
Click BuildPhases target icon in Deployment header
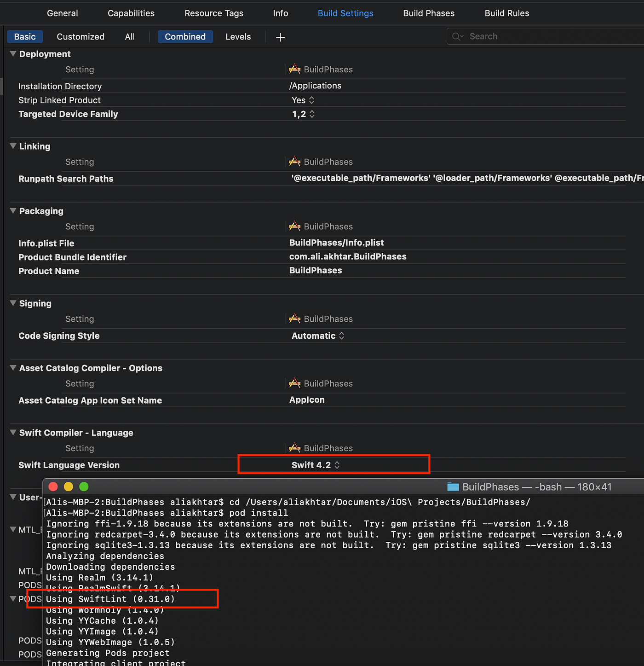coord(294,69)
